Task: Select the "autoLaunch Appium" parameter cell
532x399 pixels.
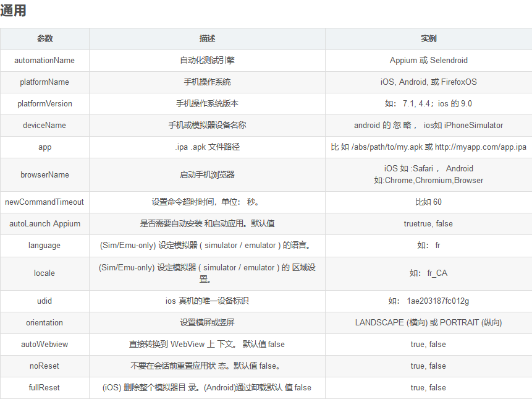Action: click(44, 224)
